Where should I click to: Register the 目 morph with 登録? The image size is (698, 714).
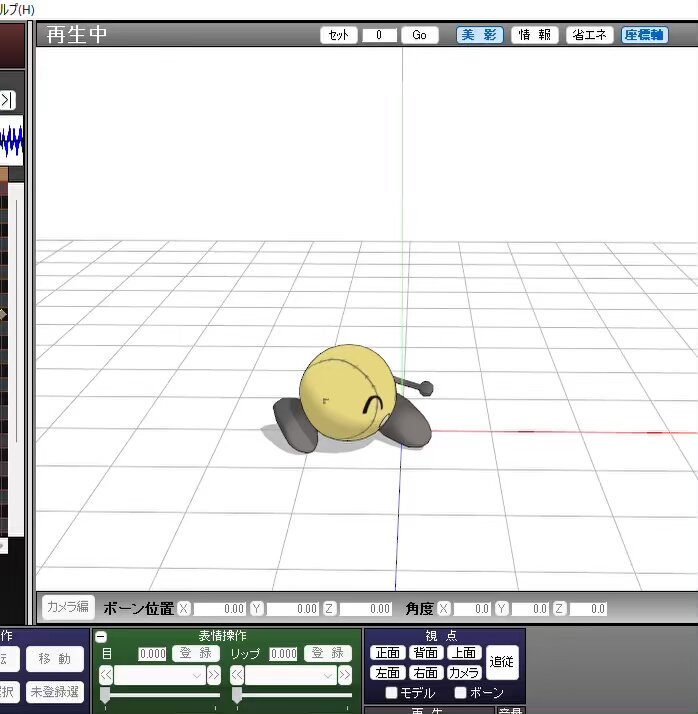click(x=196, y=653)
